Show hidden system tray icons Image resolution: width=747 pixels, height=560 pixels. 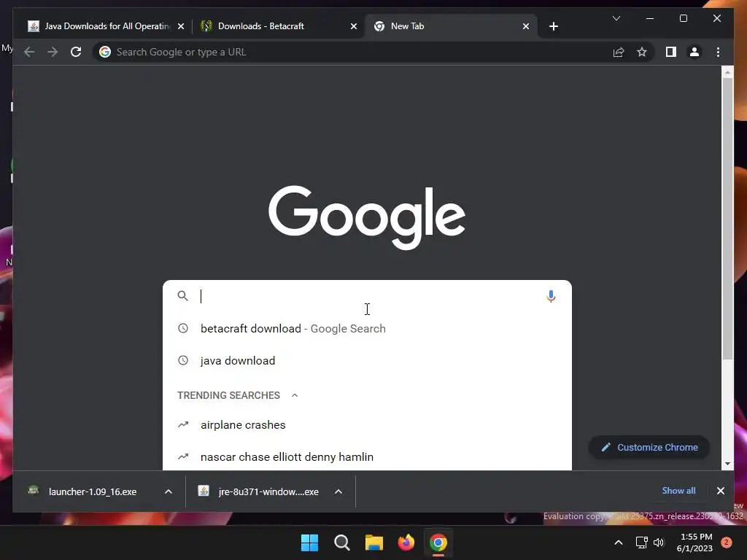(619, 542)
